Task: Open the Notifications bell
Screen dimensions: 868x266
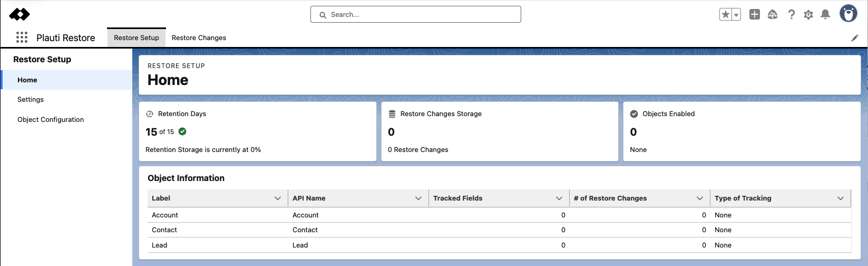Action: click(825, 15)
